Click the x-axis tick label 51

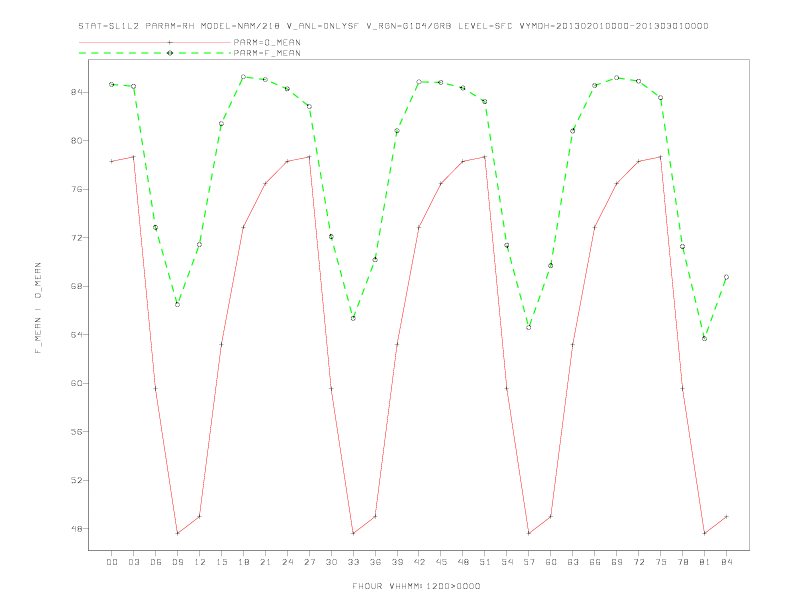[485, 562]
